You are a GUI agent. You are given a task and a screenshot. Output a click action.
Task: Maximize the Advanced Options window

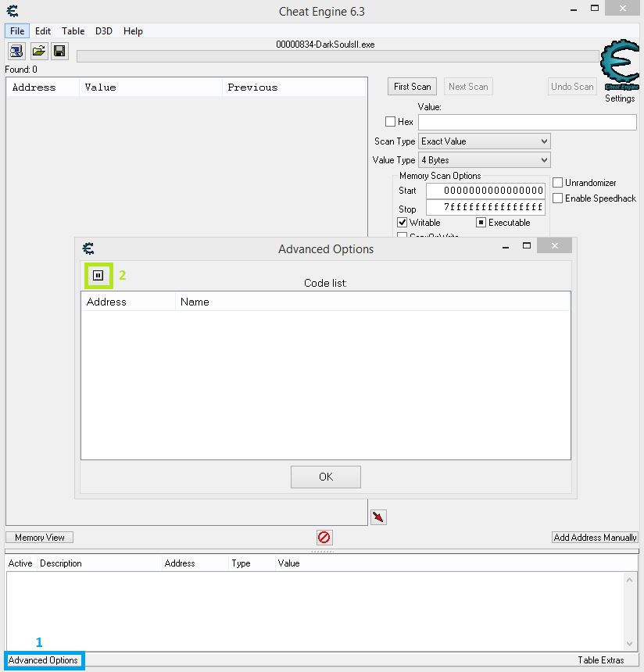pos(527,245)
